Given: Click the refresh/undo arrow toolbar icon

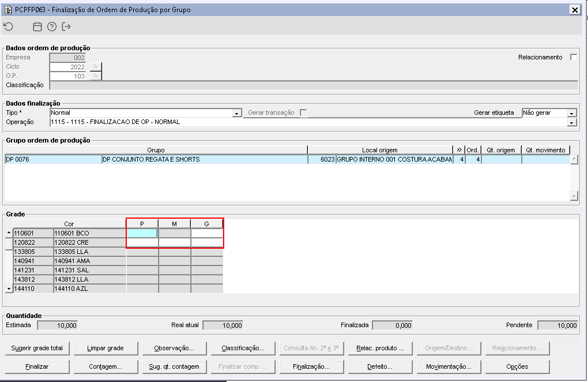Looking at the screenshot, I should (8, 27).
